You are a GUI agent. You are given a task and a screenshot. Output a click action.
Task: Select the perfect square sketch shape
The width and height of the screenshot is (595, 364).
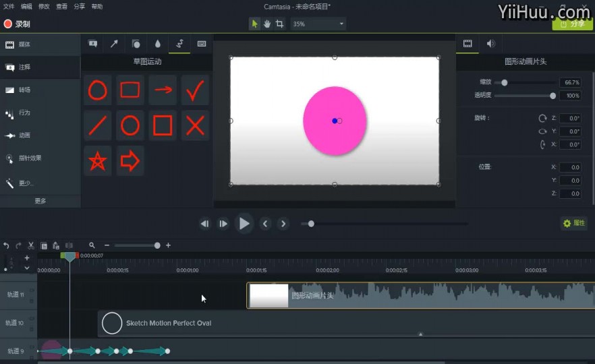(163, 125)
